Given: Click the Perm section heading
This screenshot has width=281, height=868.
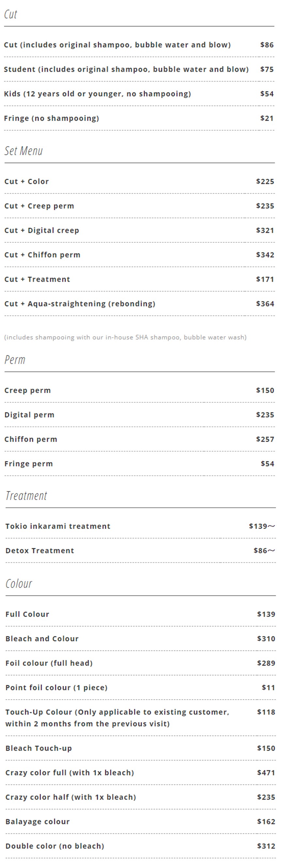Looking at the screenshot, I should click(15, 360).
